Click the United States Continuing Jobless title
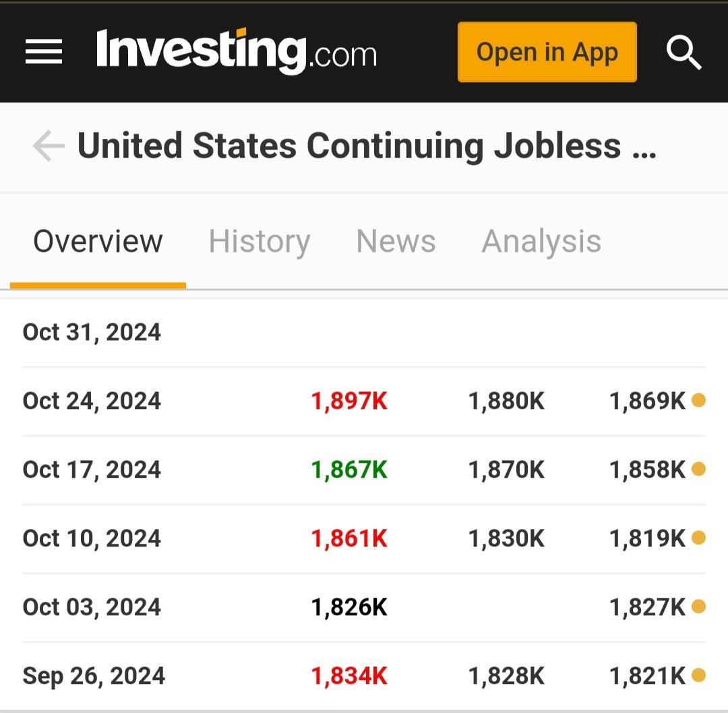The height and width of the screenshot is (713, 728). tap(367, 146)
